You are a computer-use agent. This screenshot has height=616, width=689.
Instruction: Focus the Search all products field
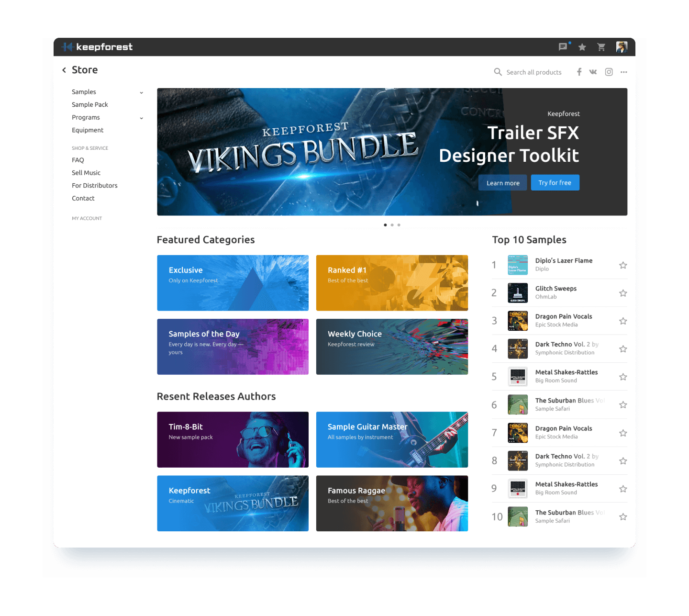coord(534,72)
